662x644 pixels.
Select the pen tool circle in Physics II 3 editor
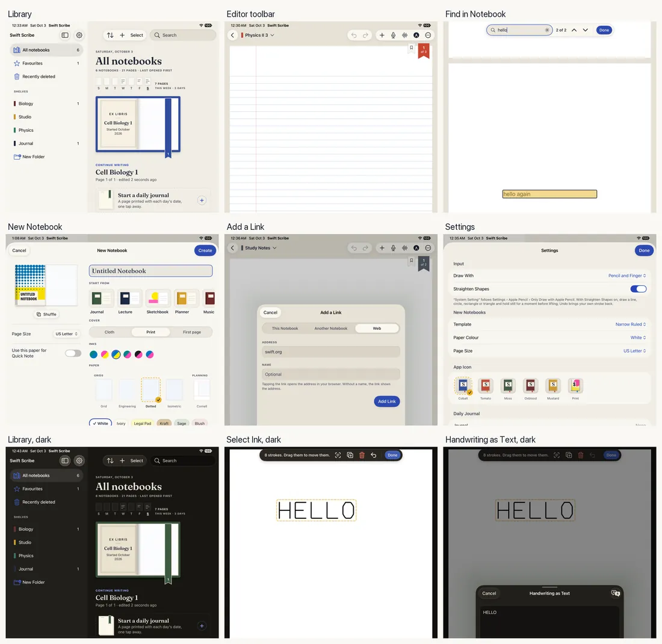[416, 35]
